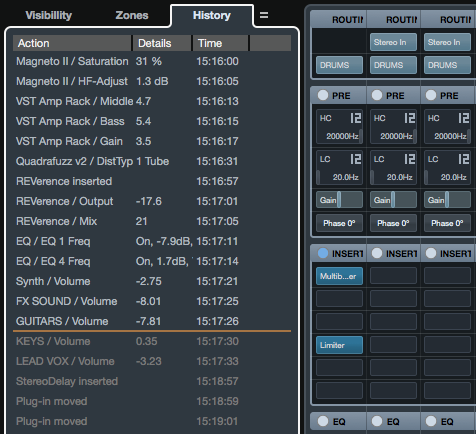Toggle the first channel EQ bypass circle

pyautogui.click(x=322, y=421)
